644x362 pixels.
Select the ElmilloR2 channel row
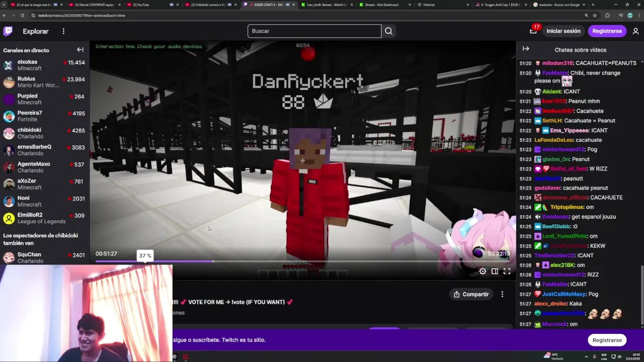click(x=45, y=218)
